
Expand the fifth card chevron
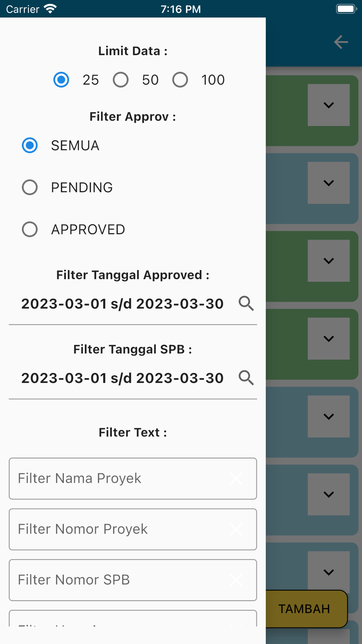click(329, 417)
